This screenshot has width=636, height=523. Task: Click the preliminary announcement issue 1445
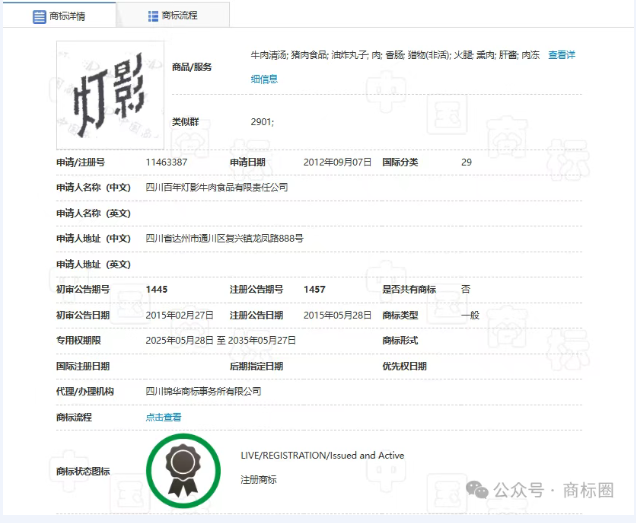157,289
